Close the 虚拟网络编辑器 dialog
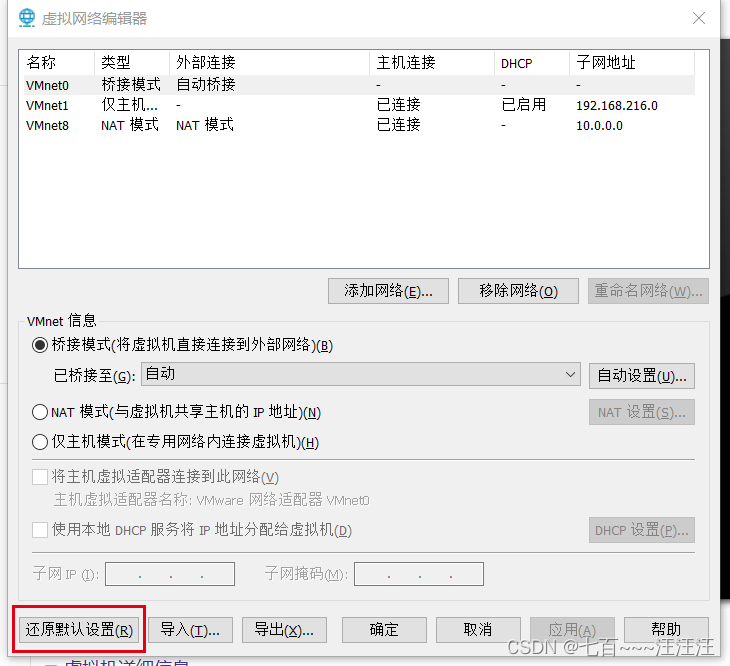This screenshot has height=666, width=730. tap(698, 18)
